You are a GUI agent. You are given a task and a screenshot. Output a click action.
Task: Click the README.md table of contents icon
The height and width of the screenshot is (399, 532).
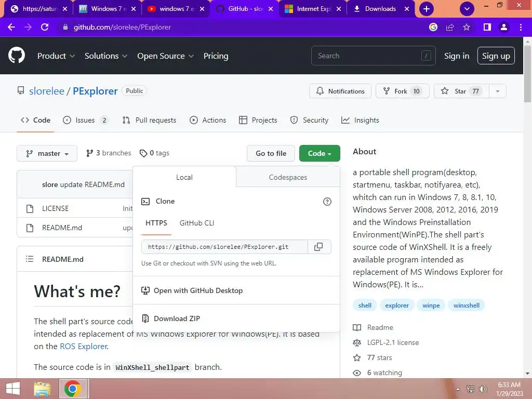coord(30,259)
